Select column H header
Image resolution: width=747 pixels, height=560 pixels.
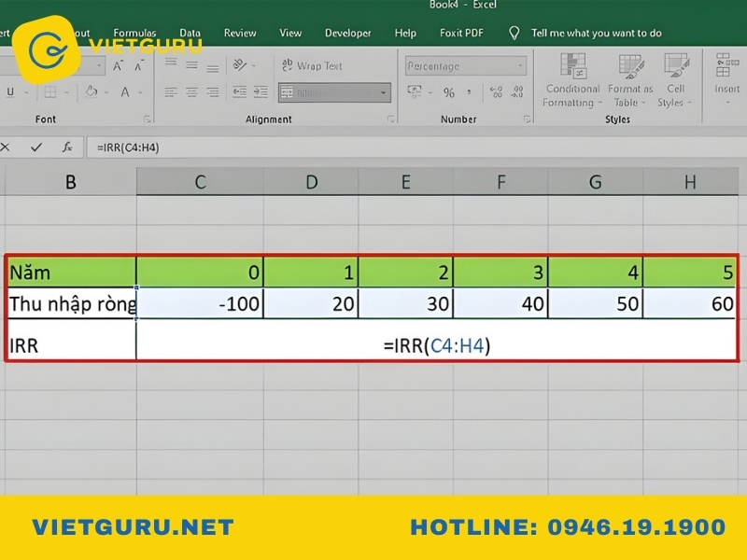(x=690, y=181)
